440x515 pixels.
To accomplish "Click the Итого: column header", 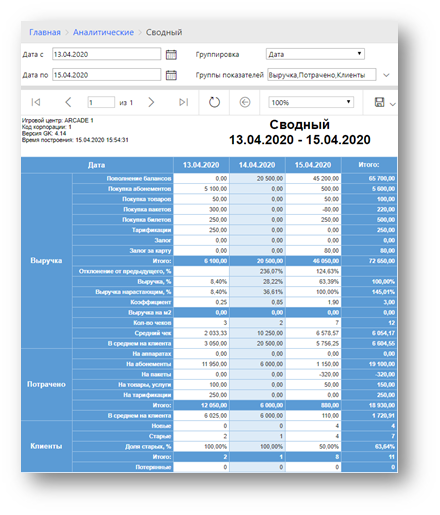I will click(x=369, y=165).
